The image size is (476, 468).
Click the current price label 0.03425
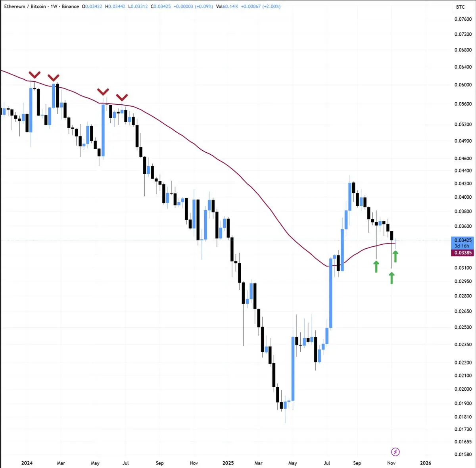pyautogui.click(x=463, y=240)
